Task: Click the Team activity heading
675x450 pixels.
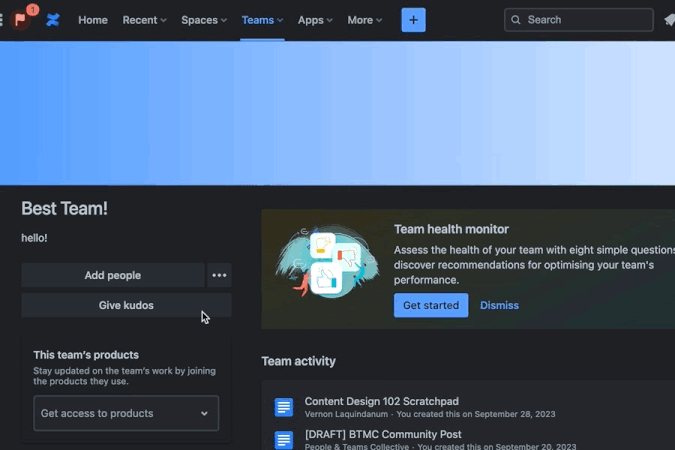Action: point(298,361)
